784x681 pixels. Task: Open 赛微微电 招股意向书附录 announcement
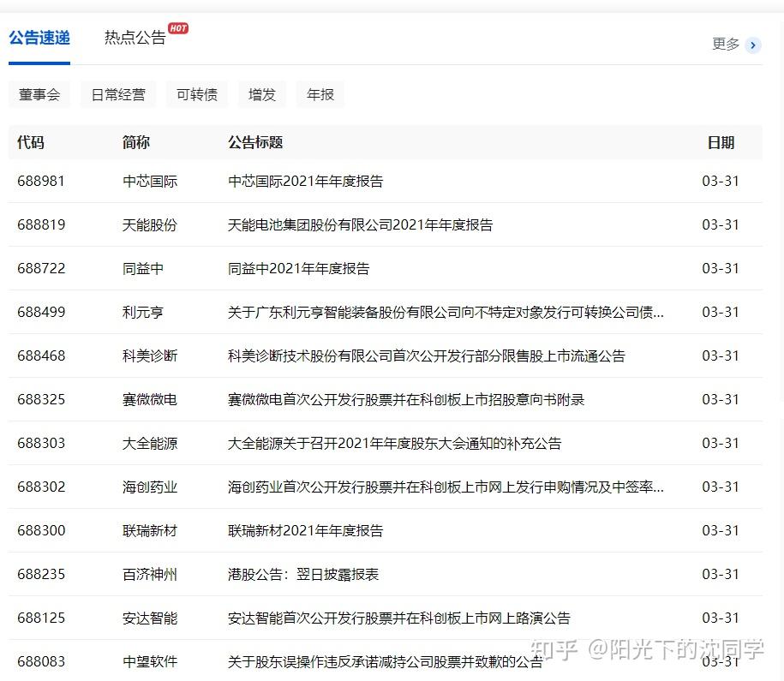[x=406, y=399]
